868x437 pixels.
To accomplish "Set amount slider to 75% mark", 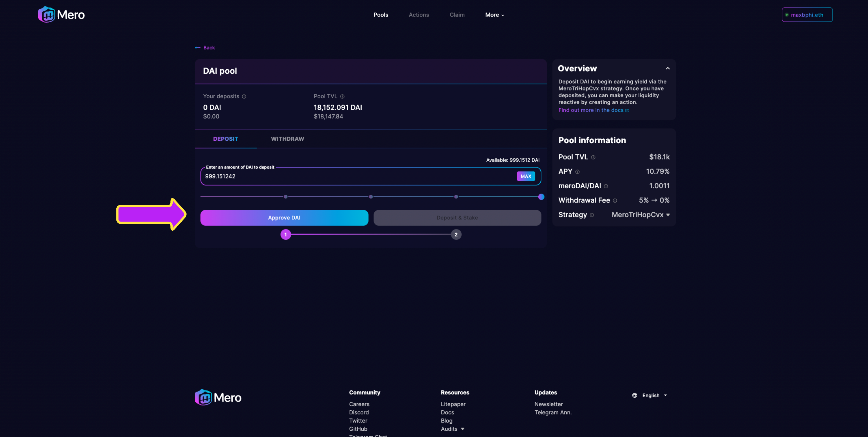I will pos(456,197).
